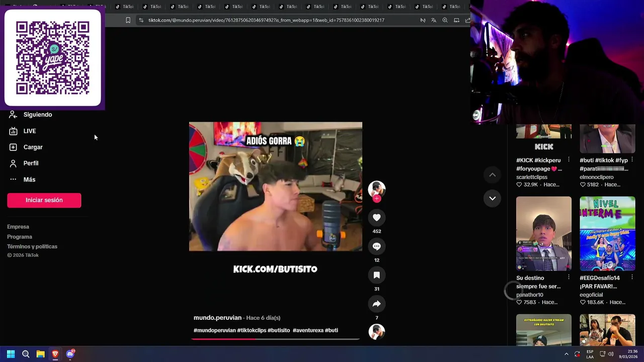Pause the ADIÓS GORRA video player
The width and height of the screenshot is (644, 362).
tap(275, 187)
